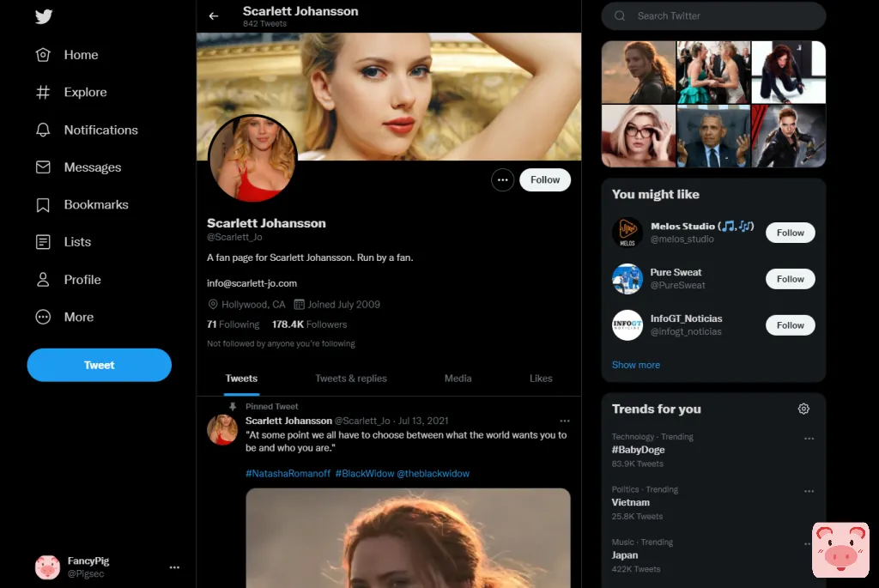Open 178.4K Followers list
The width and height of the screenshot is (879, 588).
[x=309, y=324]
